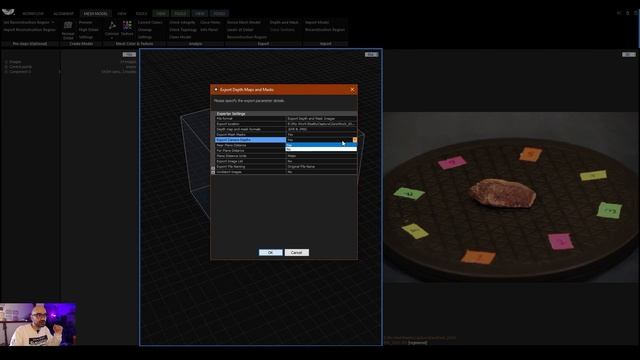Click Import Reconstruction Region in Pre-steps
640x360 pixels.
pyautogui.click(x=29, y=30)
